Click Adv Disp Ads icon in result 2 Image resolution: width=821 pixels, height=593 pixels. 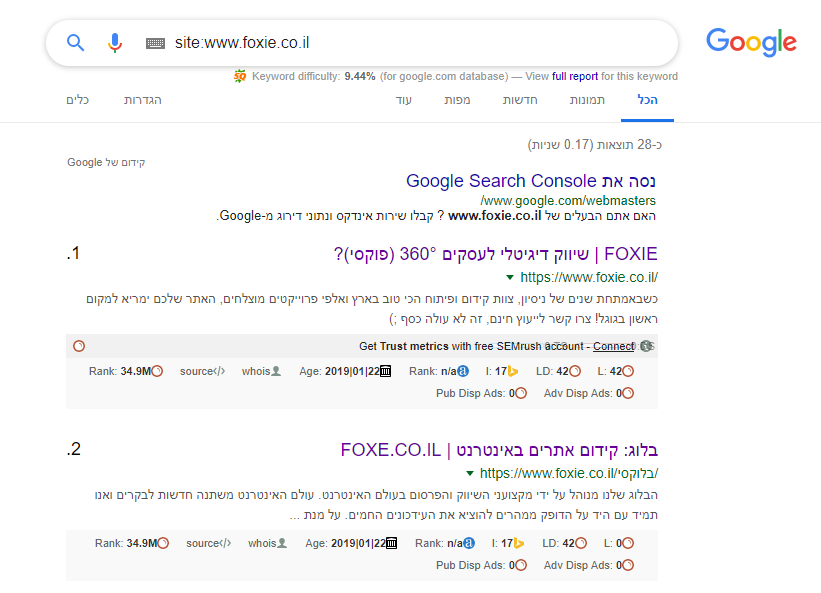coord(628,565)
